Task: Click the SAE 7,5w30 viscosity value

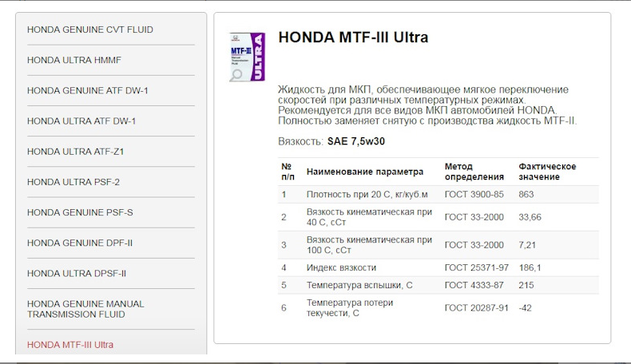Action: click(x=355, y=141)
